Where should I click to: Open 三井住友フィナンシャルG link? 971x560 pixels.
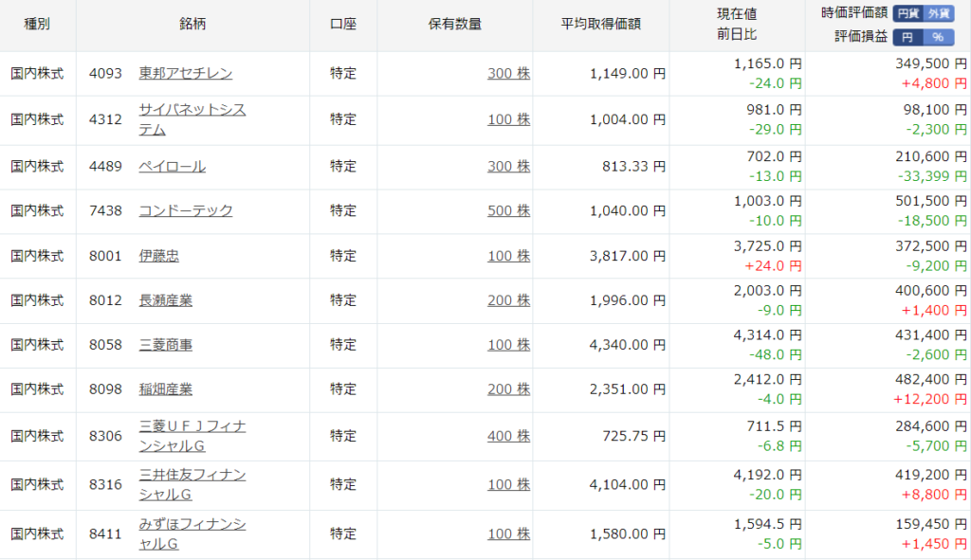(192, 484)
